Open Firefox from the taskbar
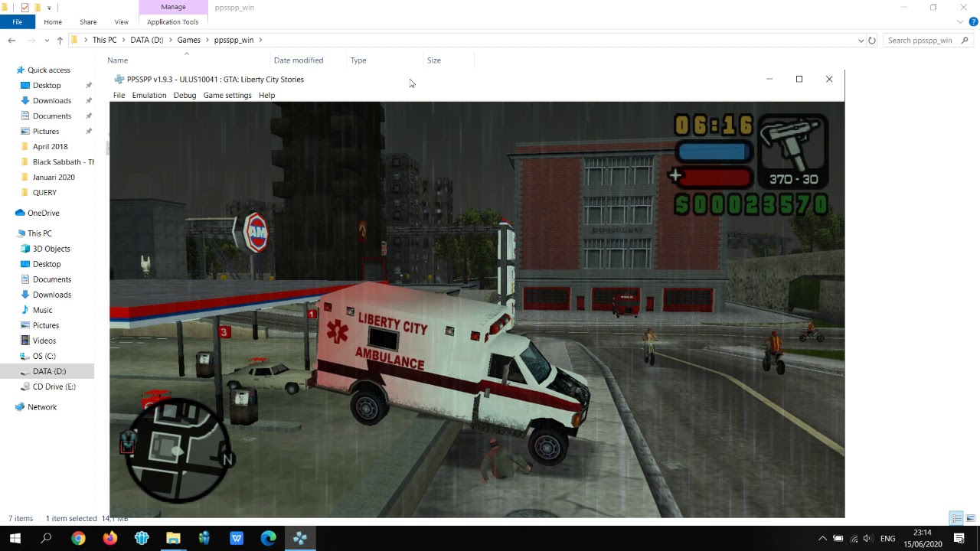 (x=110, y=538)
